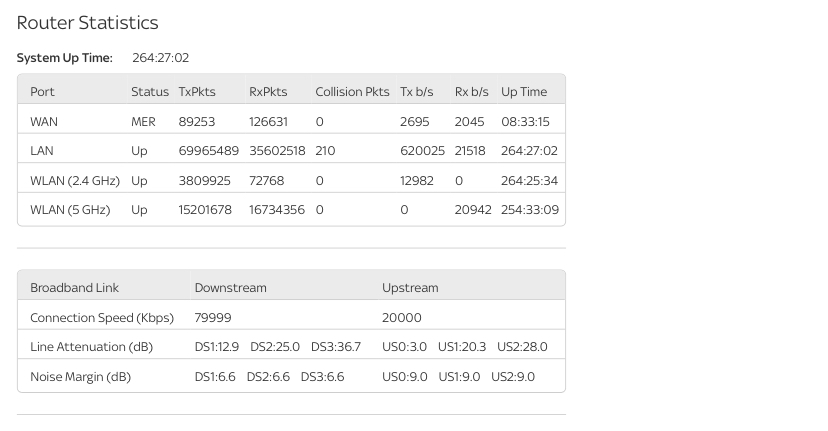
Task: Click the Collision Pkts column header
Action: (352, 92)
